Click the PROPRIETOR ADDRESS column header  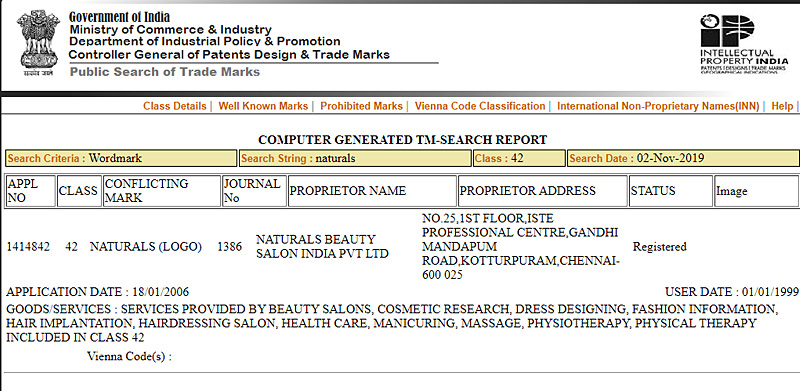543,191
